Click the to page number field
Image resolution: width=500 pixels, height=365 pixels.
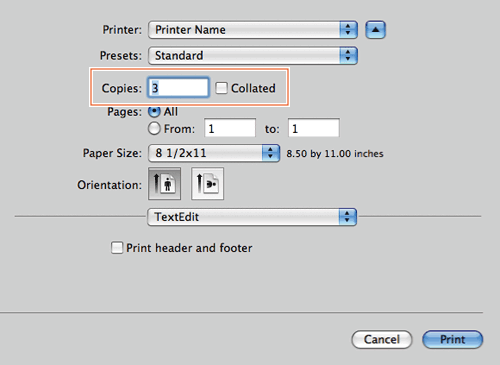pyautogui.click(x=314, y=128)
